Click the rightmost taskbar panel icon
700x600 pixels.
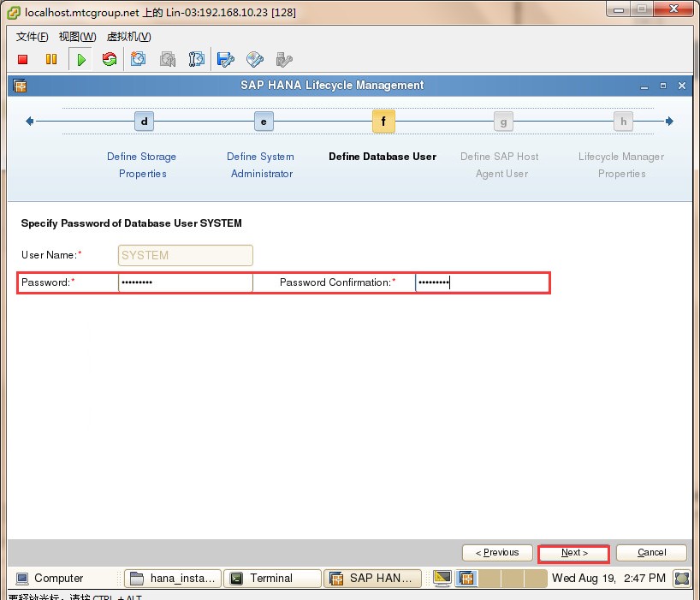pos(682,578)
